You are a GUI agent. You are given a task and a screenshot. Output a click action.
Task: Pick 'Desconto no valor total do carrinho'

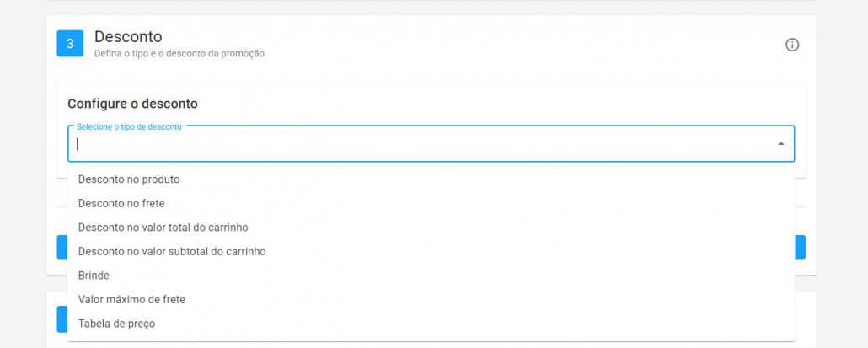(x=163, y=228)
